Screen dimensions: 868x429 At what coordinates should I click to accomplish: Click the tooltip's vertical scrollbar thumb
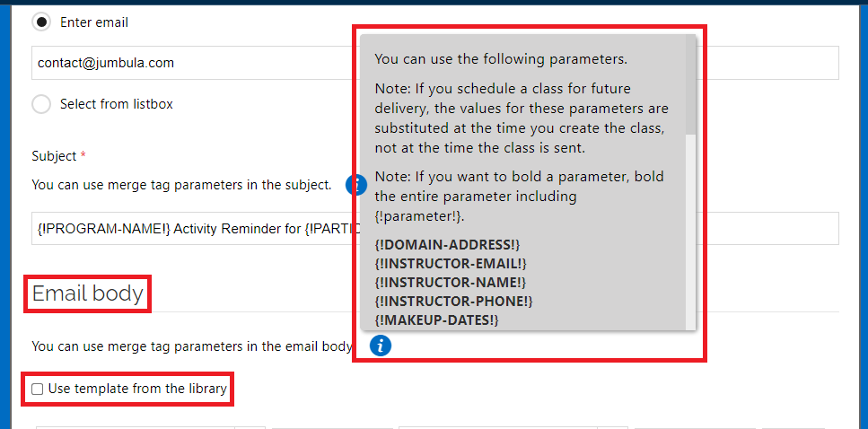click(x=690, y=84)
